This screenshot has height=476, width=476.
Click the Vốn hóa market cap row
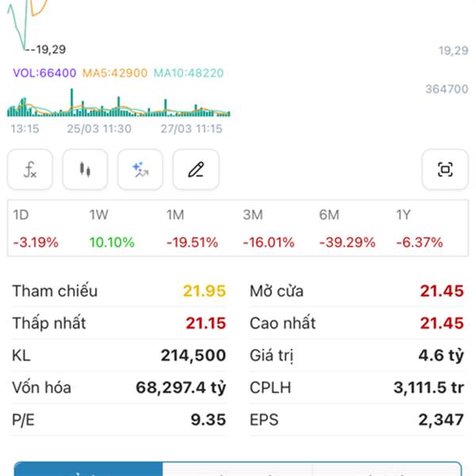point(119,388)
